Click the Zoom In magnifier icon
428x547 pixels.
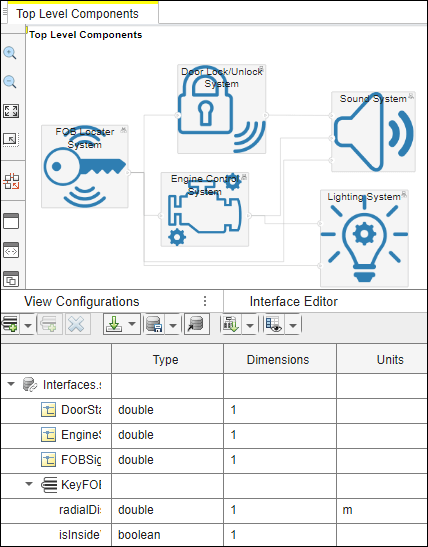tap(10, 53)
